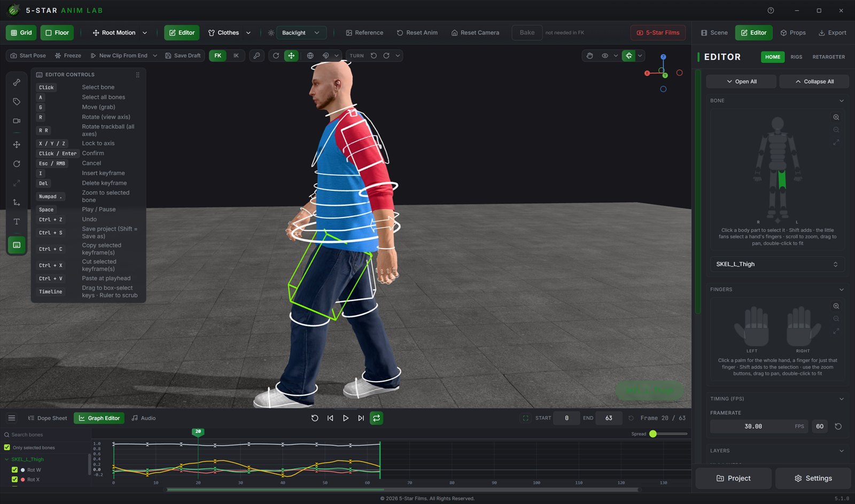Toggle the Floor display
The image size is (855, 504).
point(57,33)
